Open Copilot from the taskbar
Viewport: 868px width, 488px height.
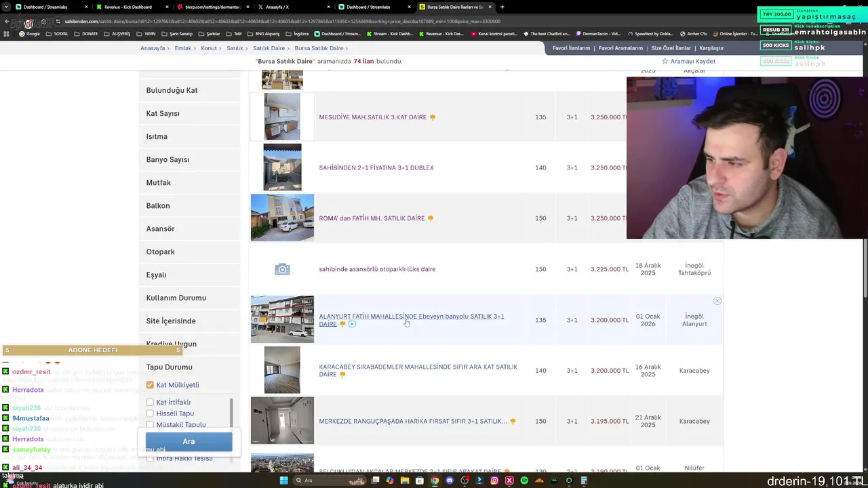pyautogui.click(x=390, y=481)
